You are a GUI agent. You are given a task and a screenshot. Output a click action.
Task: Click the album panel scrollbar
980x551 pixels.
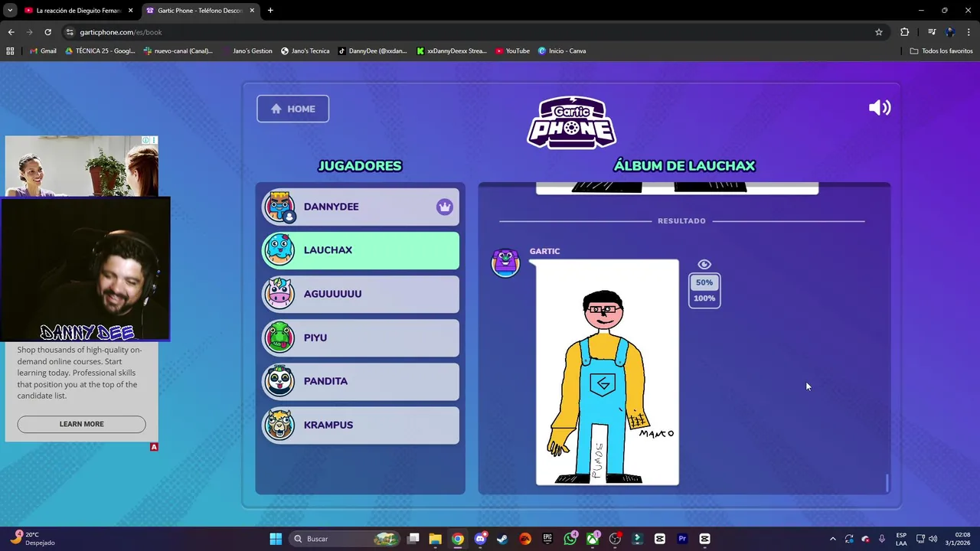pos(887,483)
